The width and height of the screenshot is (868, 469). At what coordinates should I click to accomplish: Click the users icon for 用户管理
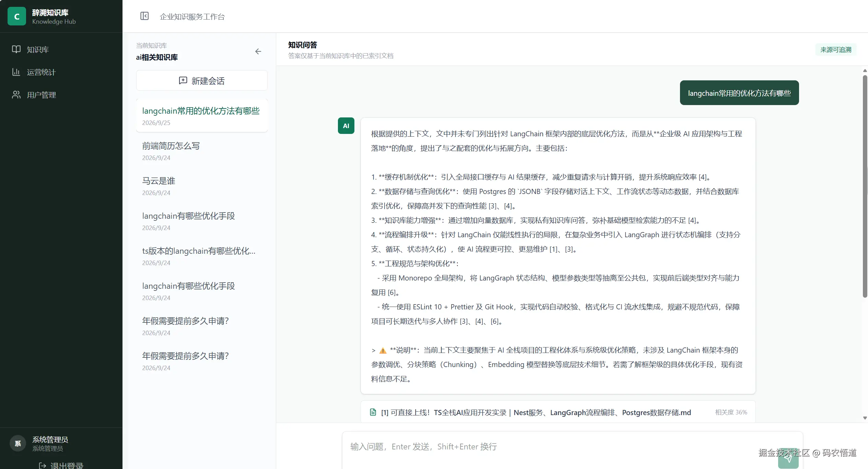pos(16,95)
